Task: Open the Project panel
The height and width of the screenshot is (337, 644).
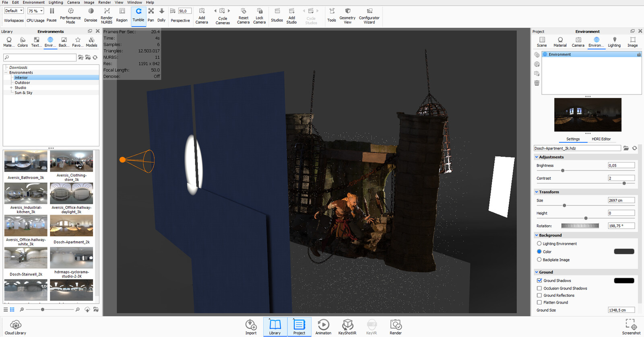Action: click(x=299, y=327)
